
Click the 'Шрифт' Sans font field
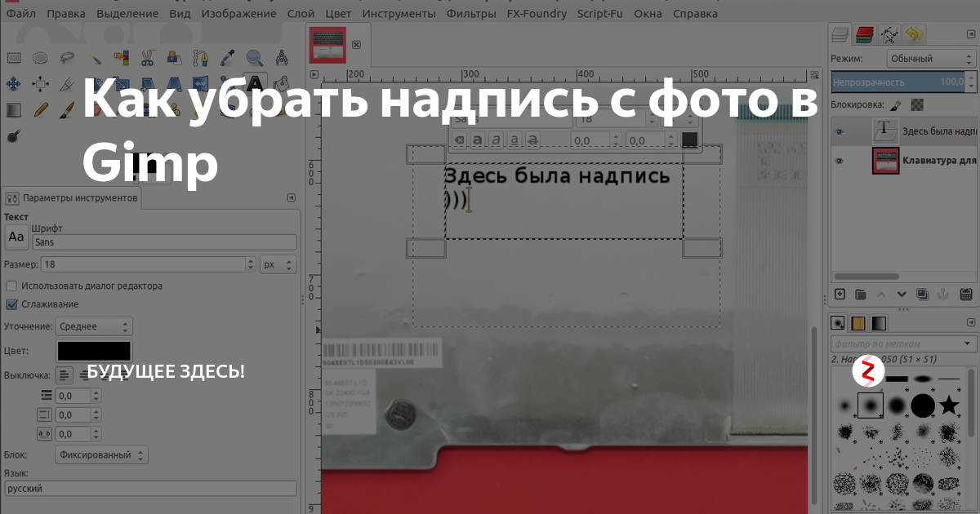pos(164,242)
